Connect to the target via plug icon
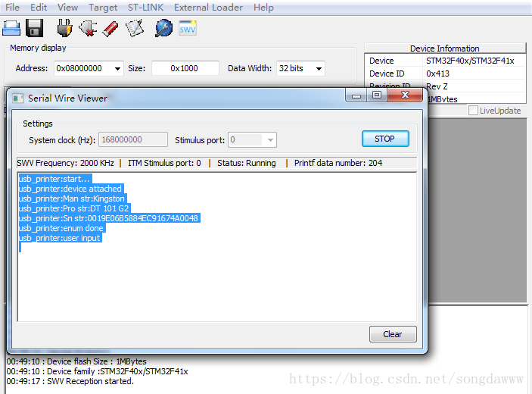 pos(65,29)
